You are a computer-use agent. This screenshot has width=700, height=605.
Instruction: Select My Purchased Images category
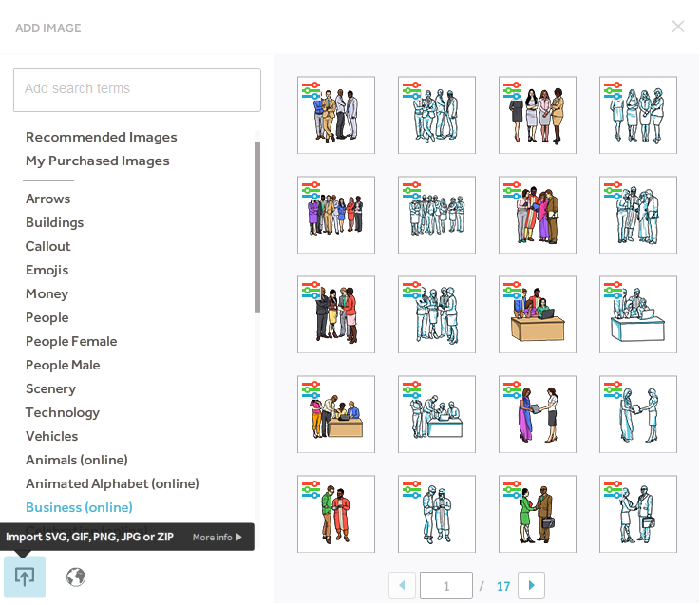click(x=98, y=161)
